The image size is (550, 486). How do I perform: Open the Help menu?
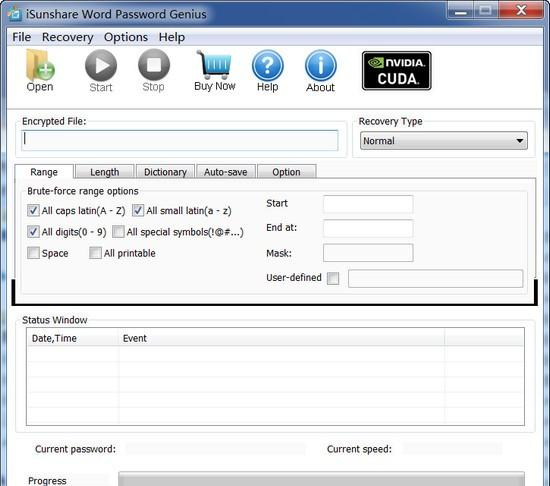pos(172,37)
